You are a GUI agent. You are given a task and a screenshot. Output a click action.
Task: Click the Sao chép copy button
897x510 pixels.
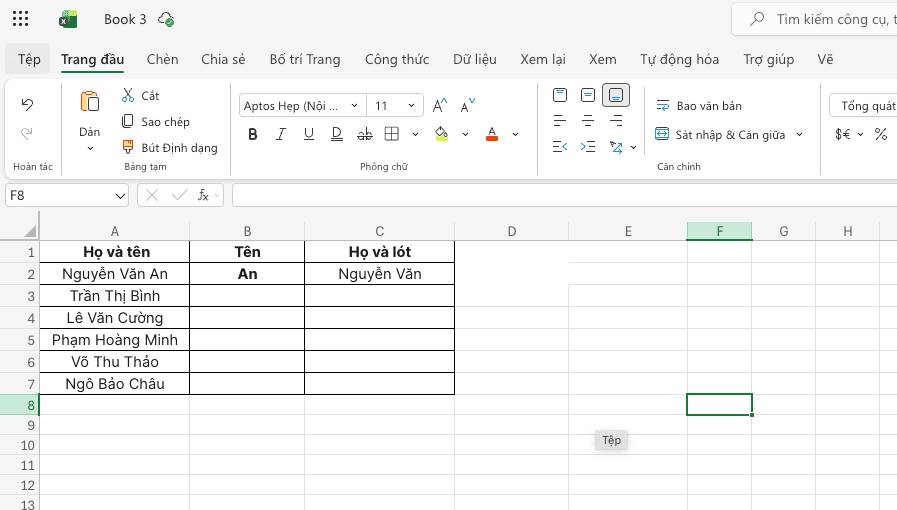(156, 122)
